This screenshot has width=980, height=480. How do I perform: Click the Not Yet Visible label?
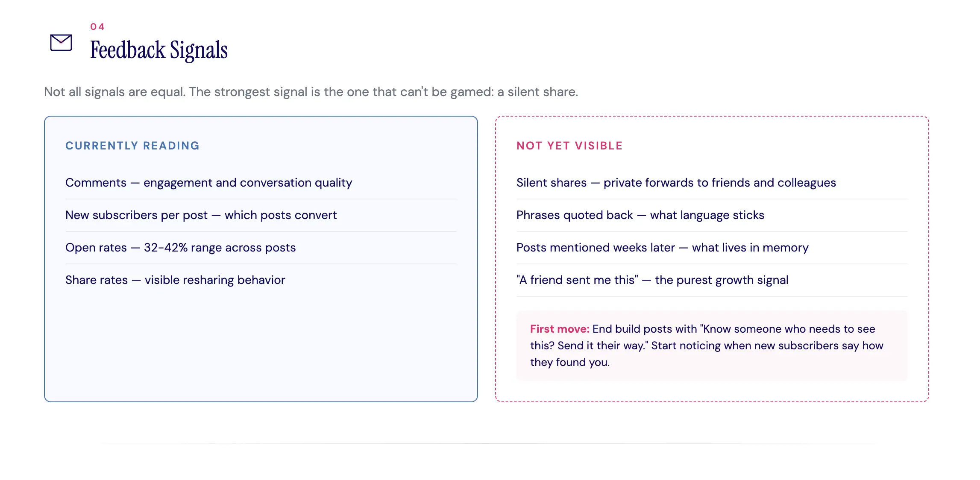[569, 146]
